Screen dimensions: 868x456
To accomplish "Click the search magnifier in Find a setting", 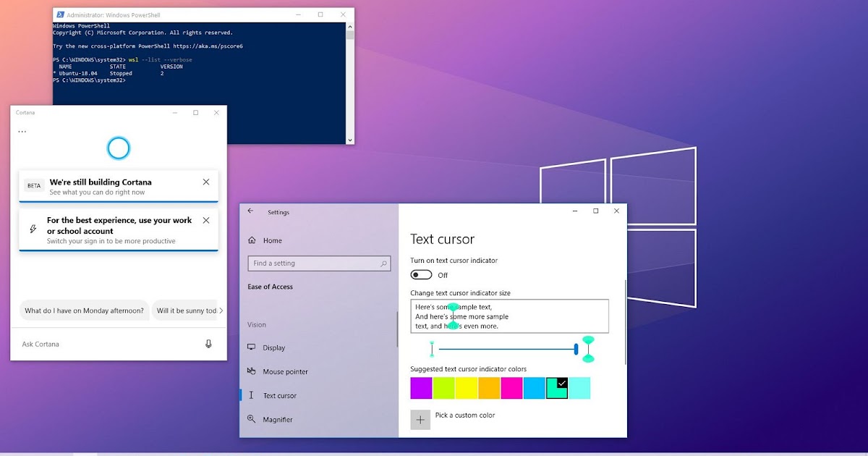I will tap(383, 263).
